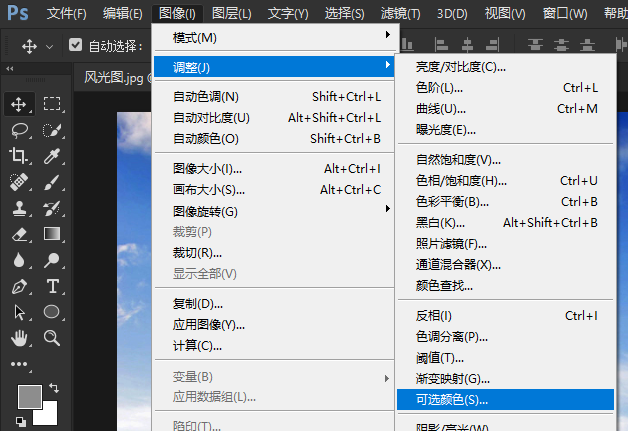
Task: Select the Spot Healing Brush tool
Action: point(19,182)
